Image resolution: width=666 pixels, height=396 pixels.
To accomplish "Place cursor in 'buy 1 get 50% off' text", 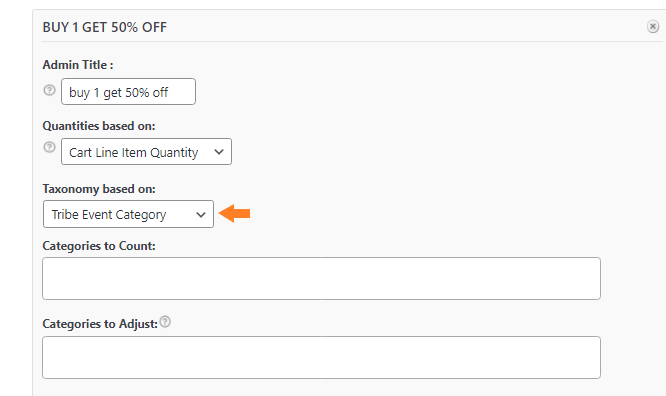I will coord(119,93).
